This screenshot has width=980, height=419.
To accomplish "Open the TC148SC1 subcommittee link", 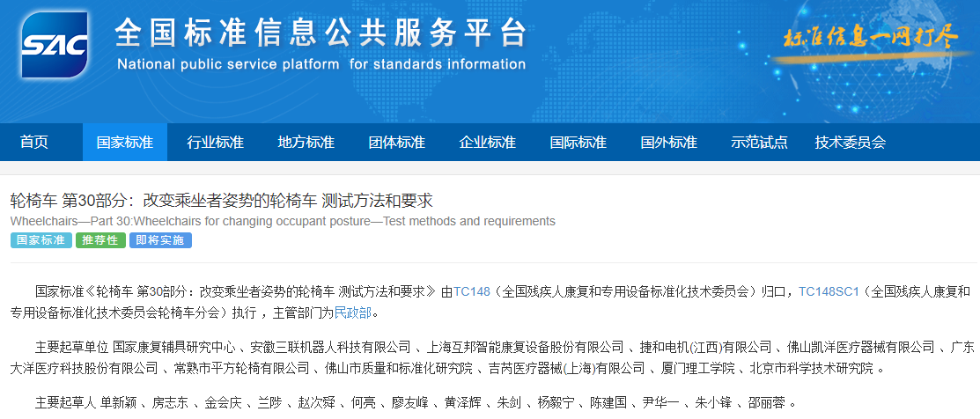I will pos(828,291).
